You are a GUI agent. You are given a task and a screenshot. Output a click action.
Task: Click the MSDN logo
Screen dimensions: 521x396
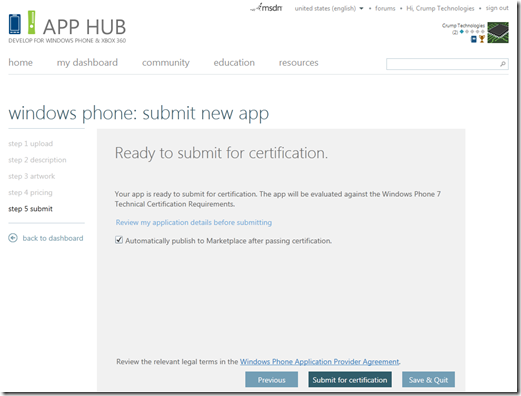tap(267, 7)
